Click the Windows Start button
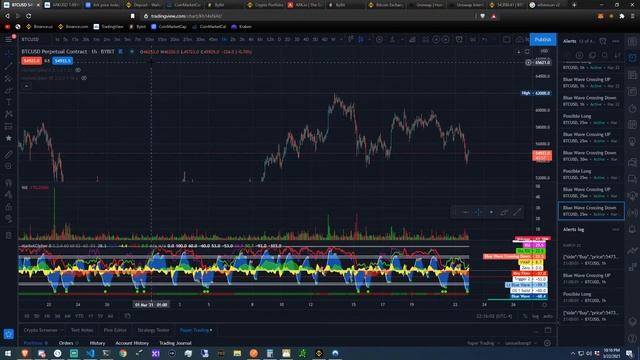640x360 pixels. tap(8, 353)
